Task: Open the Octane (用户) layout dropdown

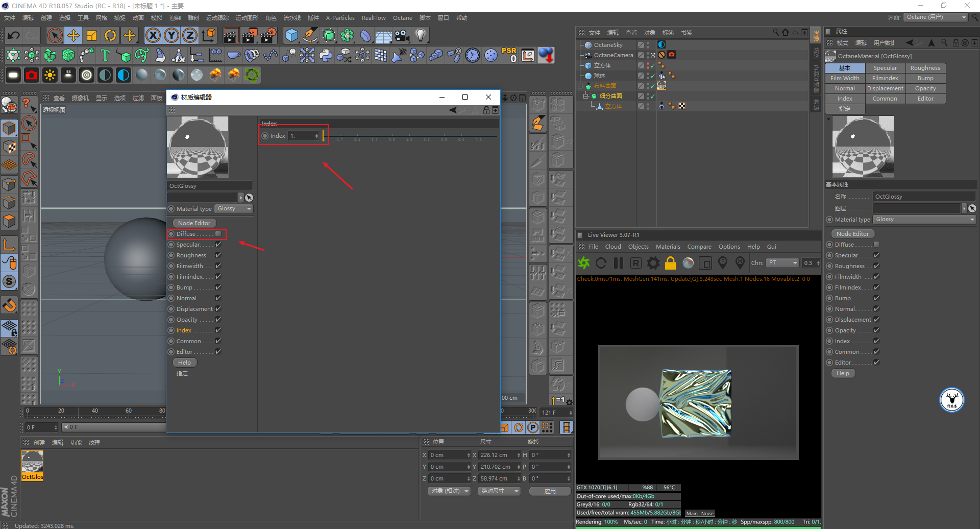Action: coord(936,17)
